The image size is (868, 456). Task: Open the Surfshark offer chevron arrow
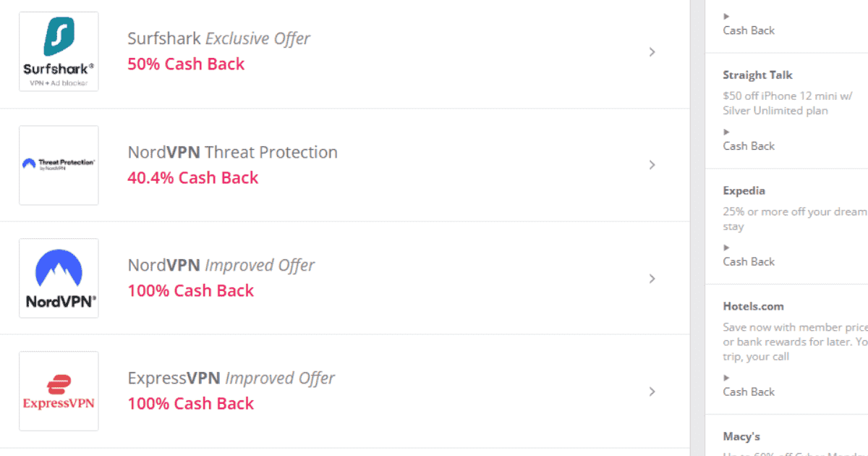coord(652,52)
